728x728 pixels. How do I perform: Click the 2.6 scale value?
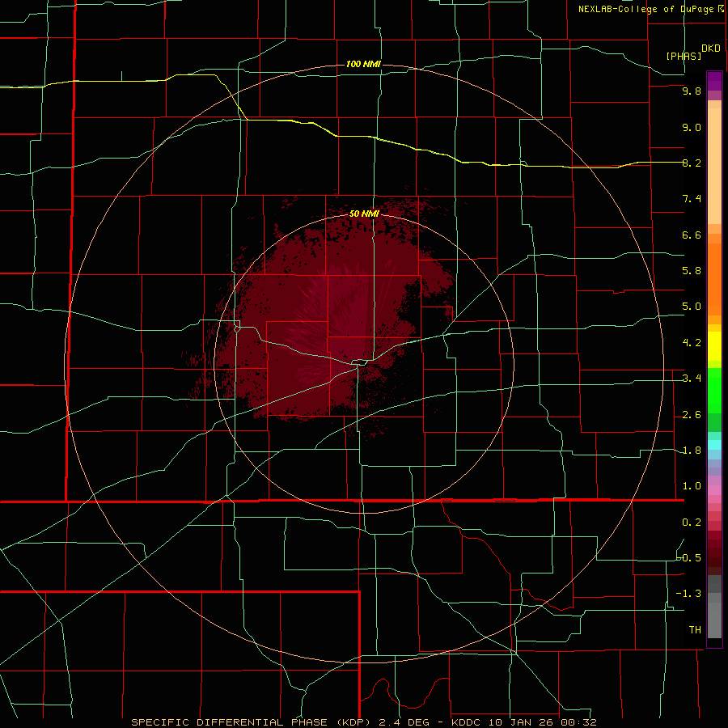692,415
